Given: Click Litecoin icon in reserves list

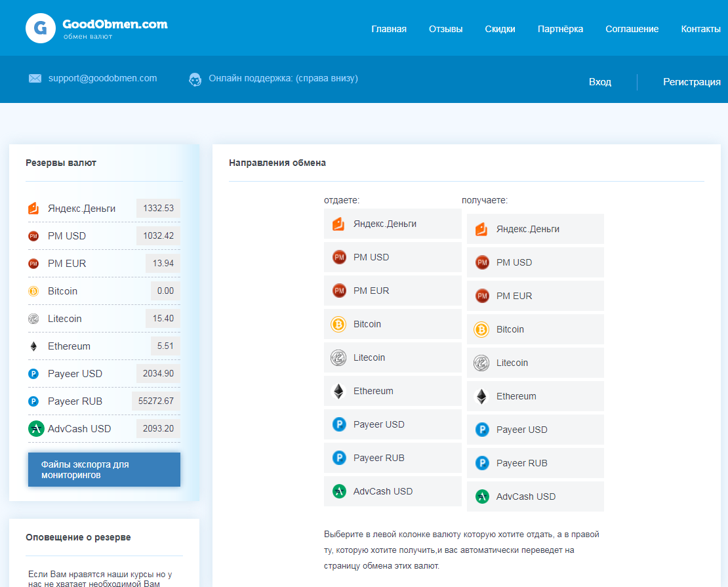Looking at the screenshot, I should pyautogui.click(x=33, y=319).
